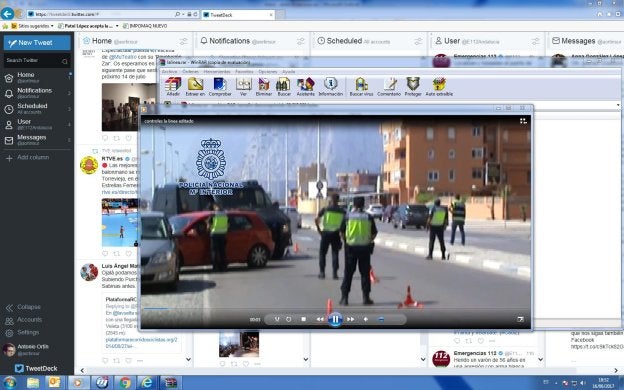
Task: Click the Auto extraíble icon in WinRAR
Action: point(439,87)
